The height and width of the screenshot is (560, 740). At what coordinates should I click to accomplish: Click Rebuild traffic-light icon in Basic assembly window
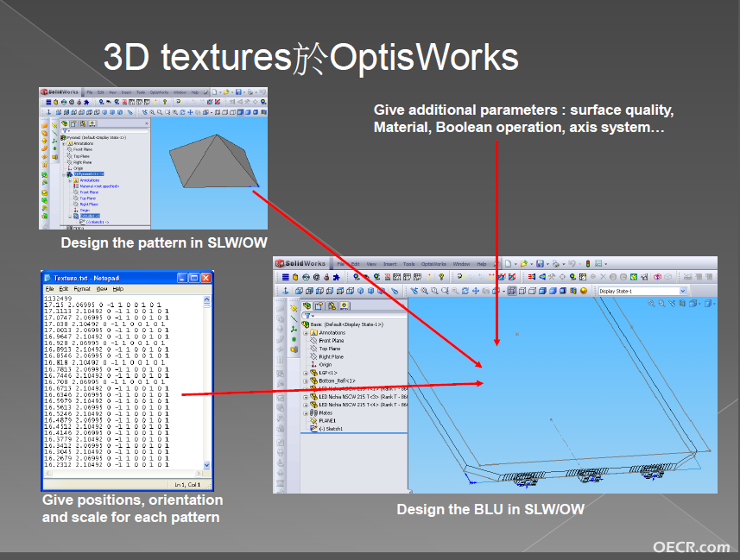click(x=588, y=264)
